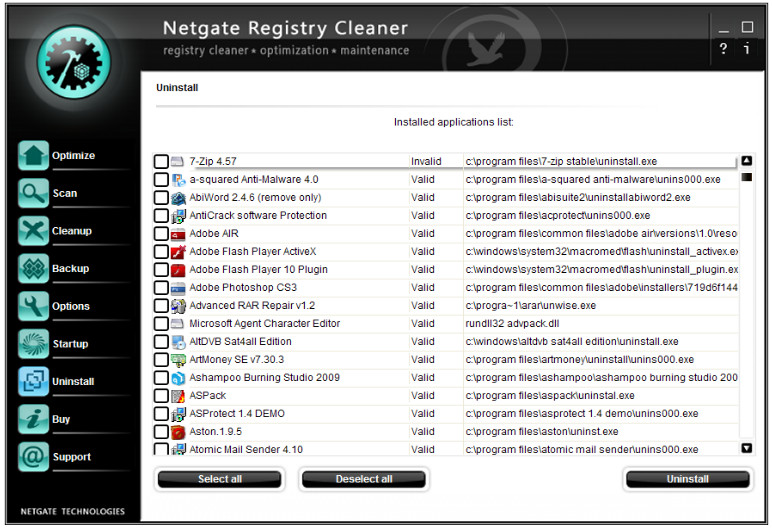Click the ASPack app icon
This screenshot has width=772, height=530.
[x=178, y=396]
